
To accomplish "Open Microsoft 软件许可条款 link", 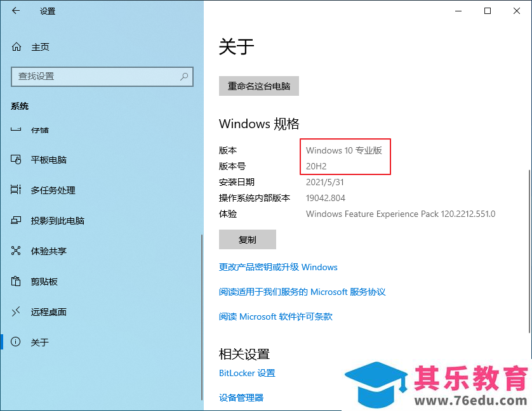I will tap(276, 316).
